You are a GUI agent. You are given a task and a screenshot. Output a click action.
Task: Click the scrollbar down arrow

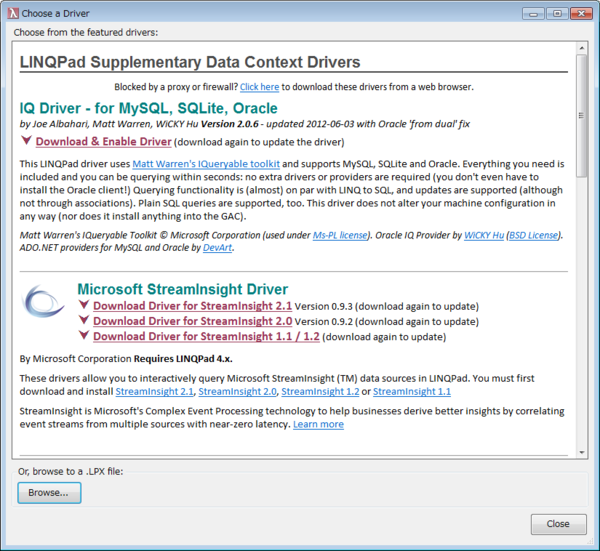coord(582,452)
